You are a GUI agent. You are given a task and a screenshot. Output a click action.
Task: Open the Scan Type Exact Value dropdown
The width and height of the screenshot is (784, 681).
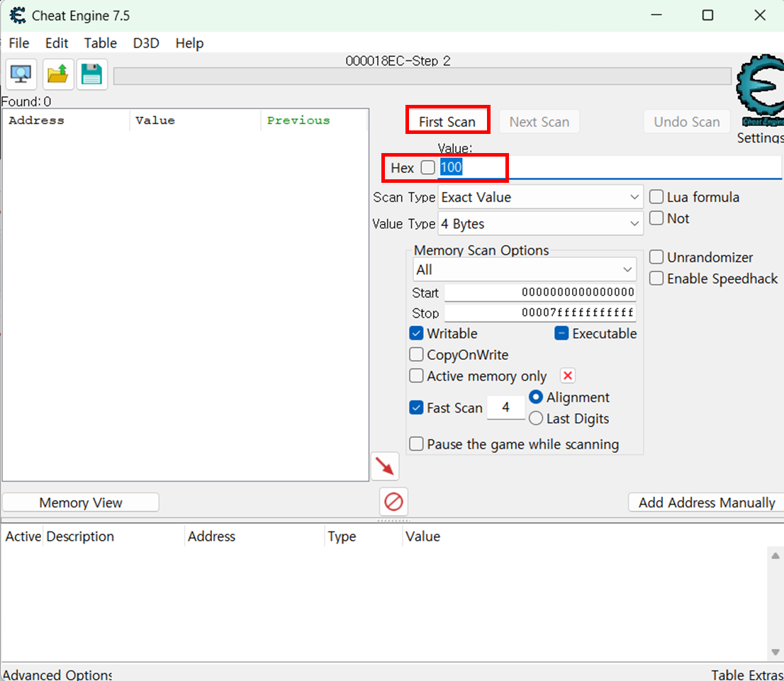pyautogui.click(x=540, y=197)
